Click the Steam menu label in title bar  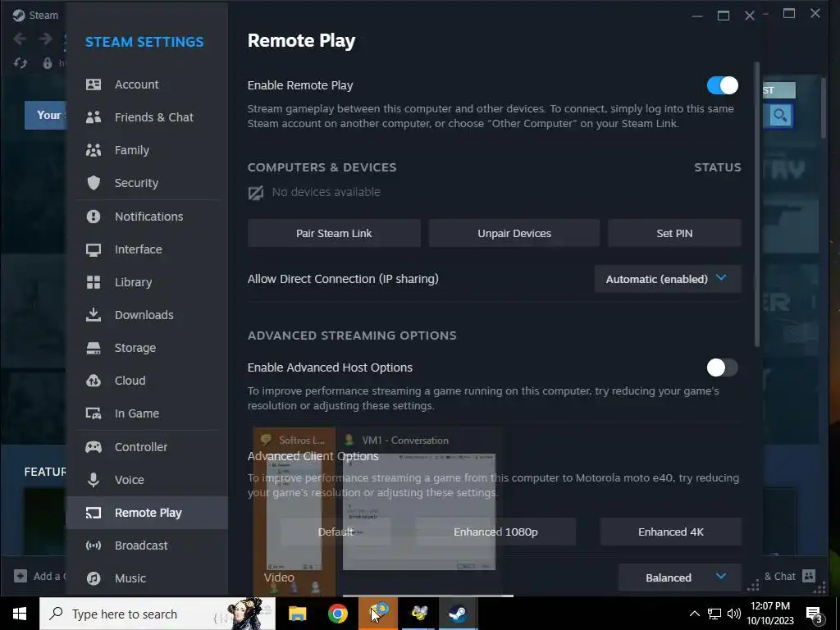(x=43, y=15)
